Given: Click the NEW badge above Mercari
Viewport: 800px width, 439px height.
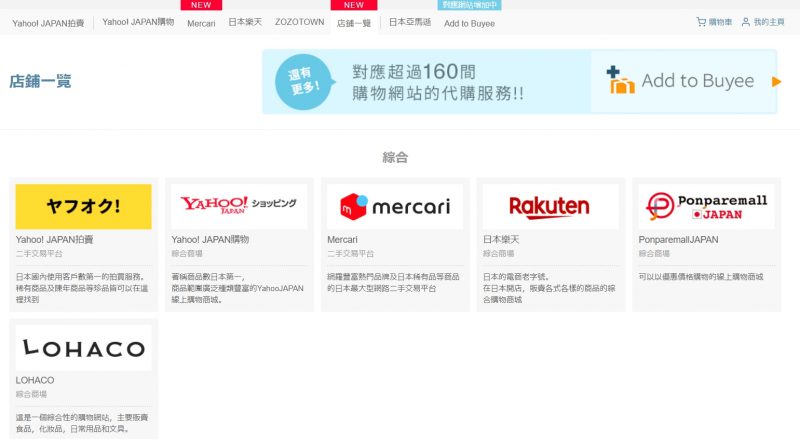Looking at the screenshot, I should (x=201, y=5).
